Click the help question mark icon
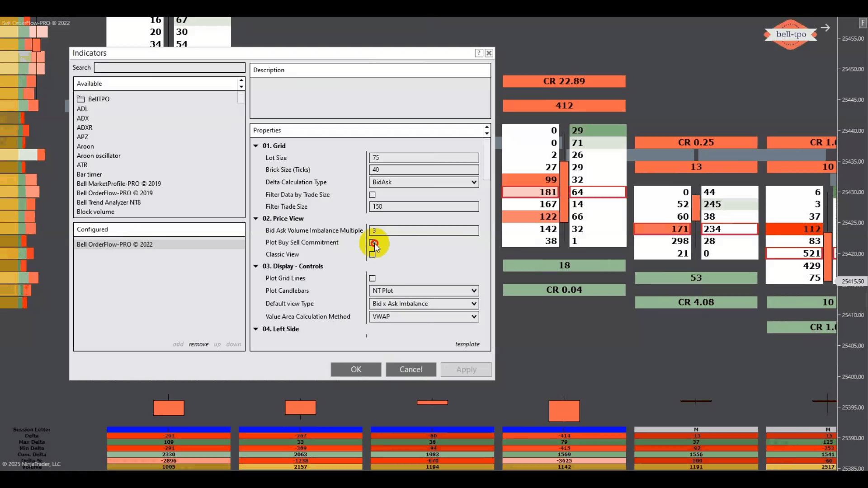This screenshot has width=868, height=488. click(x=479, y=53)
